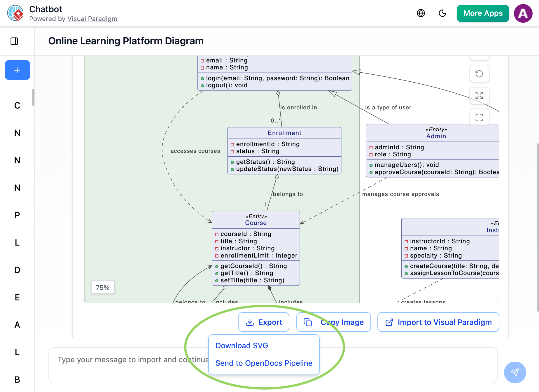Image resolution: width=539 pixels, height=392 pixels.
Task: Click the 75% zoom indicator
Action: (103, 287)
